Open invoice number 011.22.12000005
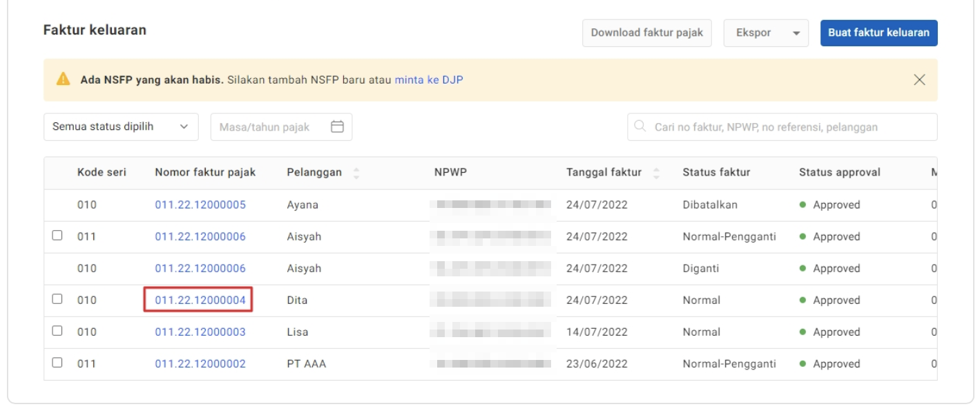980x409 pixels. [x=200, y=205]
